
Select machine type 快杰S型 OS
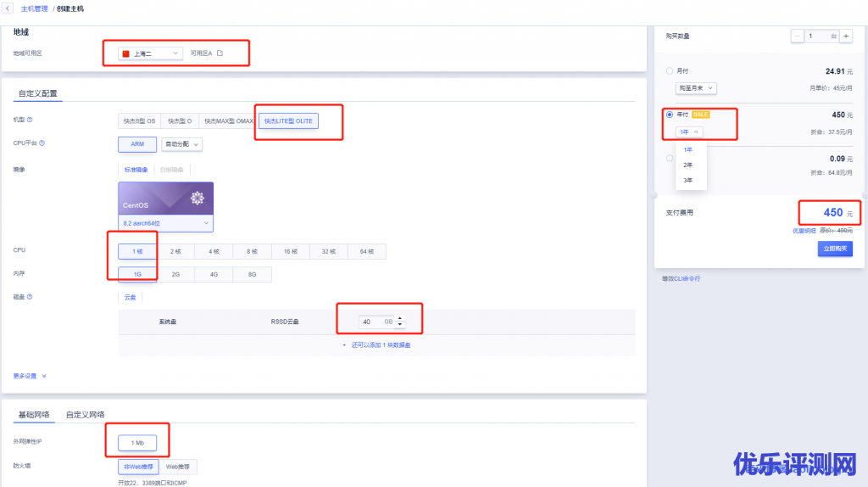[x=140, y=120]
